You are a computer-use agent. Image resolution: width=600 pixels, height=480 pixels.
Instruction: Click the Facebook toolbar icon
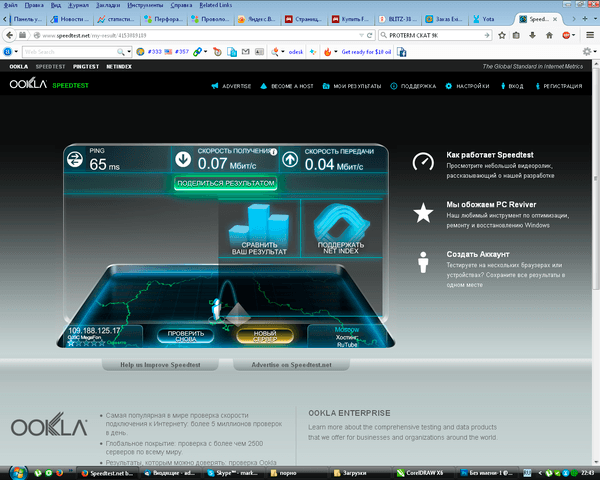point(401,52)
